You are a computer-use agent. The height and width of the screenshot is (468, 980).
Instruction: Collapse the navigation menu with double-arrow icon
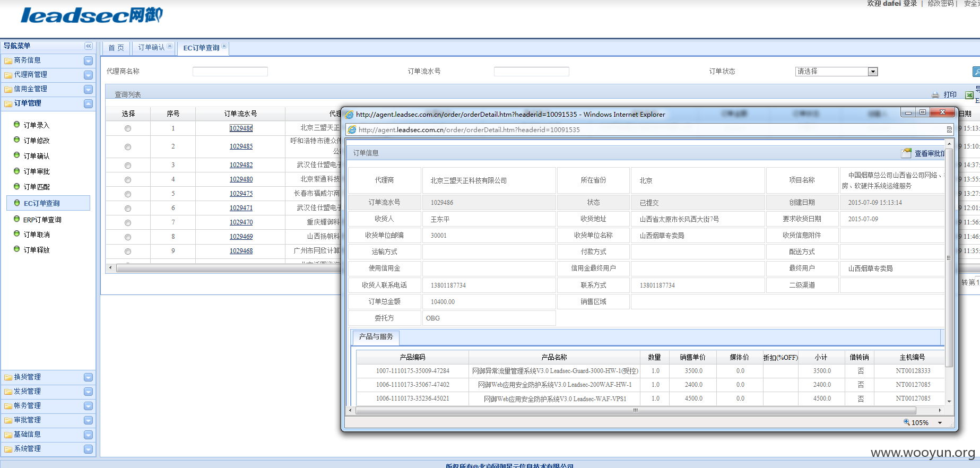point(88,46)
